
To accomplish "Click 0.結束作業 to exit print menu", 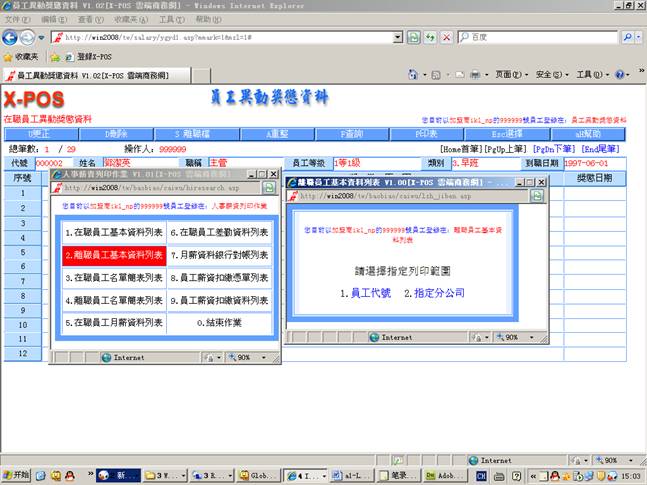I will [218, 324].
